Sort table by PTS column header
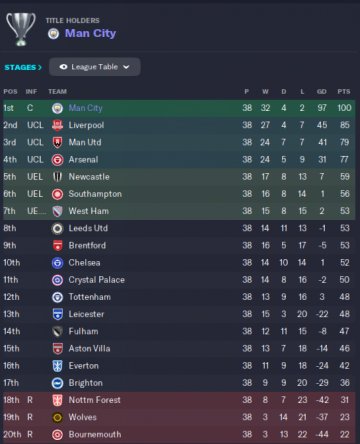This screenshot has width=360, height=444. click(x=344, y=92)
